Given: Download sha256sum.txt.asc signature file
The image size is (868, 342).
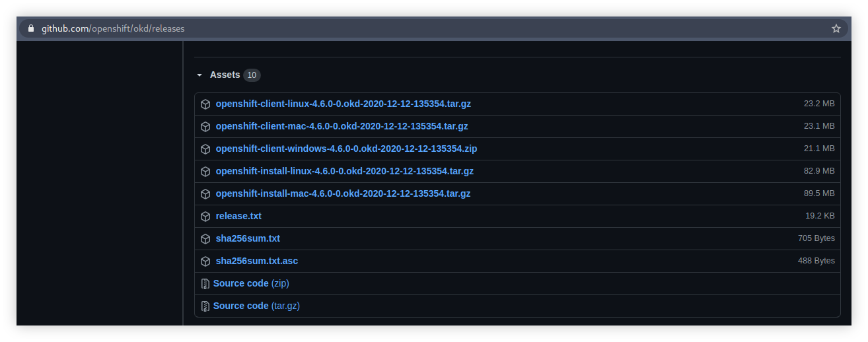Looking at the screenshot, I should coord(256,261).
